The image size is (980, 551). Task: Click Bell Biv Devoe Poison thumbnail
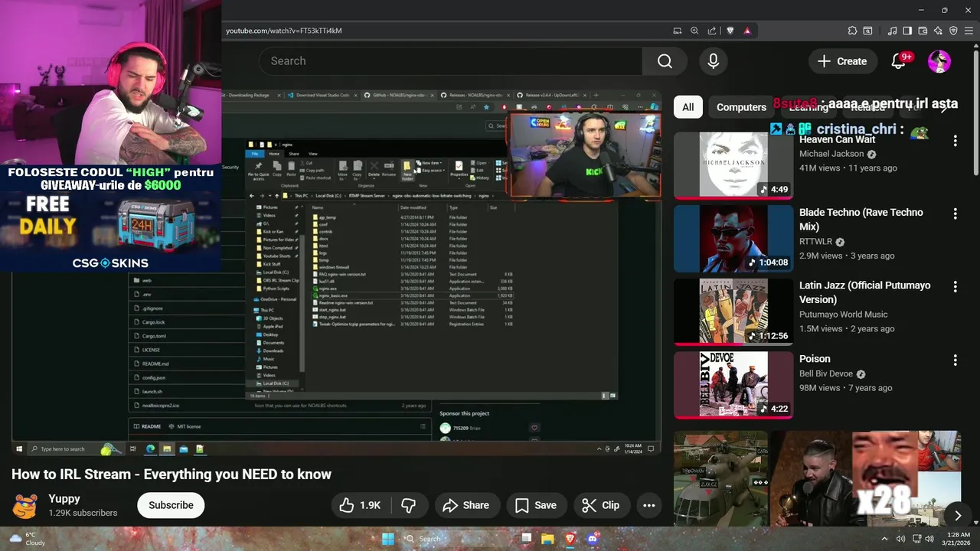point(733,384)
